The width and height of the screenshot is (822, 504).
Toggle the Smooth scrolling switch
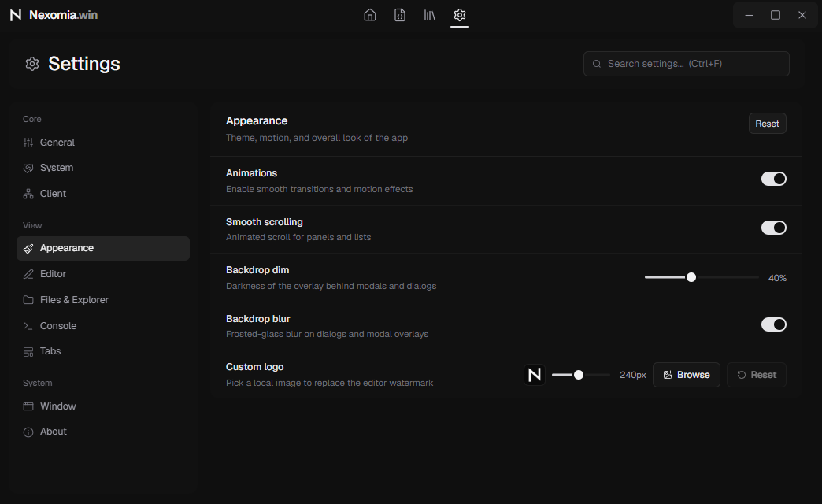click(x=774, y=228)
